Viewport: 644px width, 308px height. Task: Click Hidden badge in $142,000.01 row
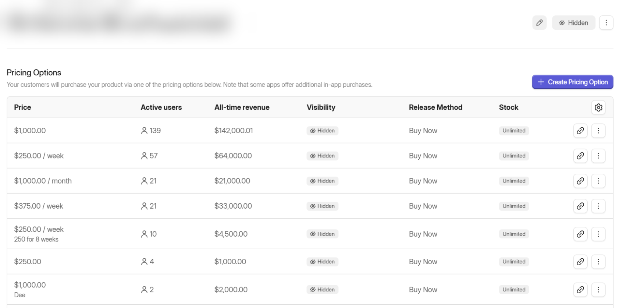click(322, 131)
